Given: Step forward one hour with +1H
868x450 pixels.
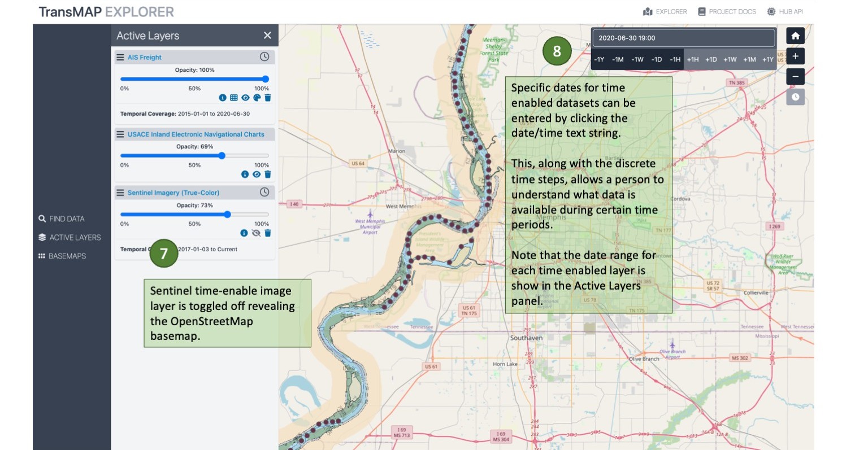Looking at the screenshot, I should [693, 59].
